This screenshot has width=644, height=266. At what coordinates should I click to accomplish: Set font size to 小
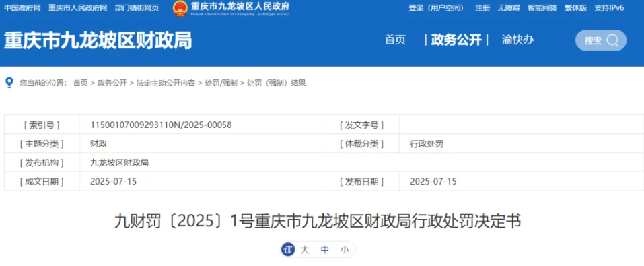pos(344,250)
